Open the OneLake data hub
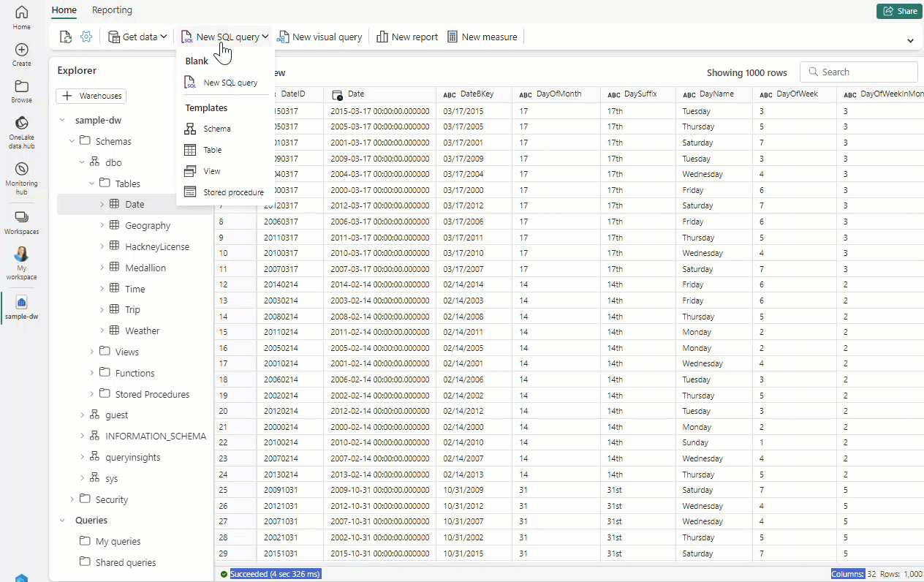 [x=21, y=132]
